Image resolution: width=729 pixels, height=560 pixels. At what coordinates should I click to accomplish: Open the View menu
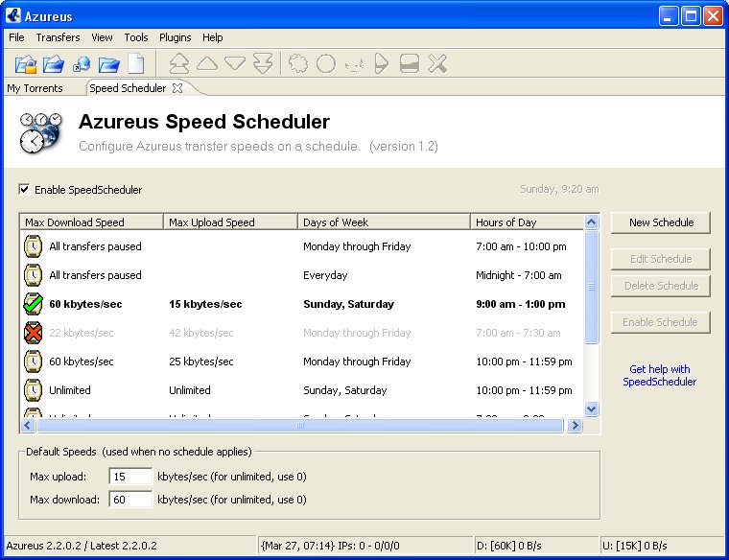click(102, 37)
